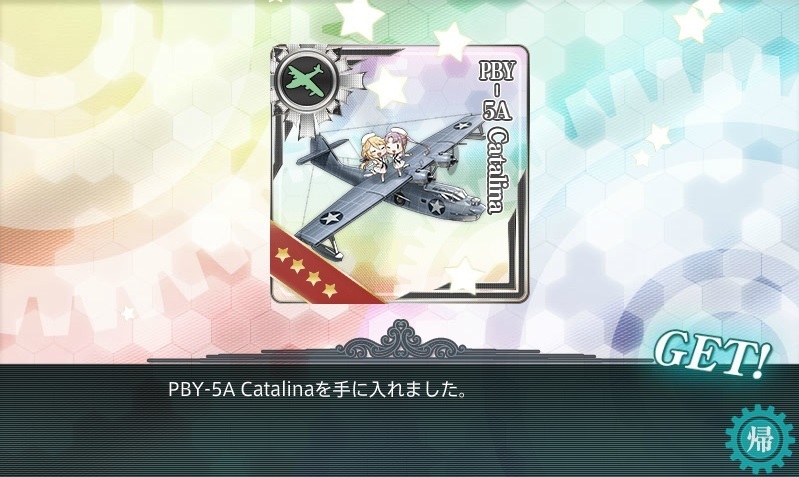
Task: Click the PBY-5A Catalinaを手に入れました message text
Action: click(x=317, y=390)
